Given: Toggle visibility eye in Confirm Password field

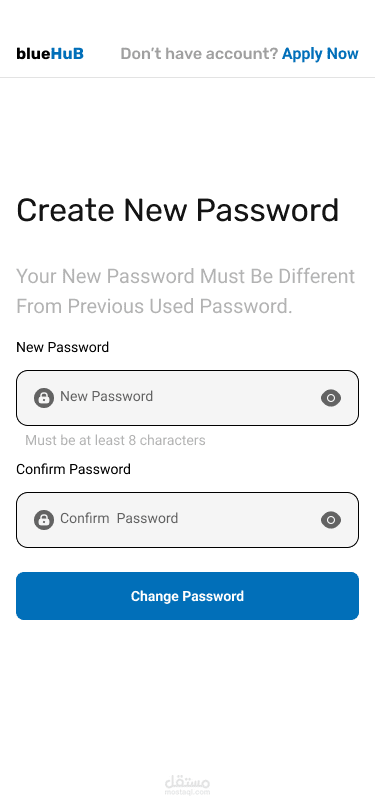Looking at the screenshot, I should click(x=331, y=519).
